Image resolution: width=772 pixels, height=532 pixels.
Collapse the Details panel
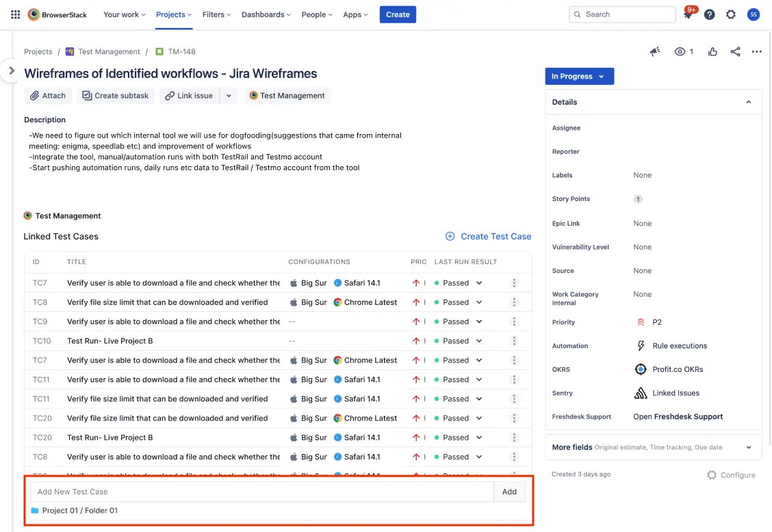coord(749,102)
